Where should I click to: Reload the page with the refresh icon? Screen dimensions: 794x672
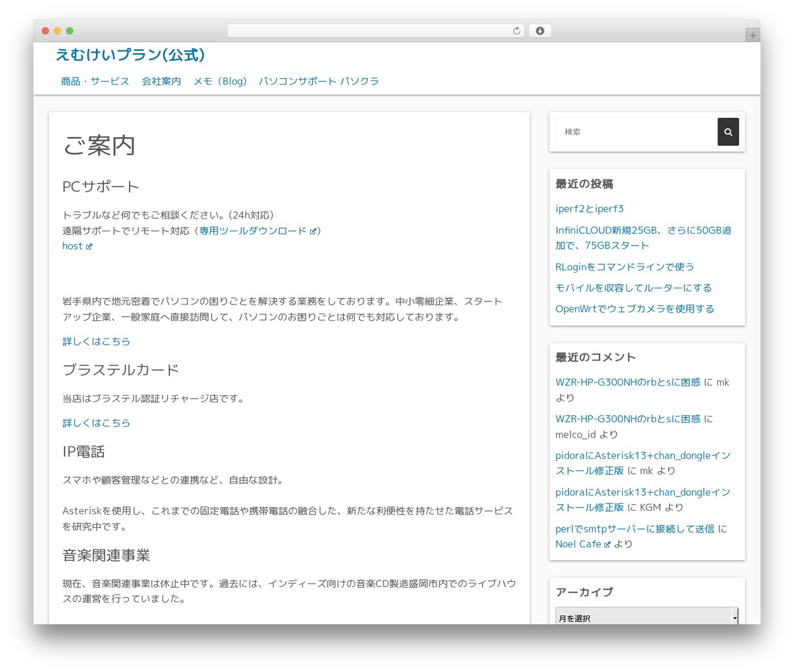tap(517, 31)
